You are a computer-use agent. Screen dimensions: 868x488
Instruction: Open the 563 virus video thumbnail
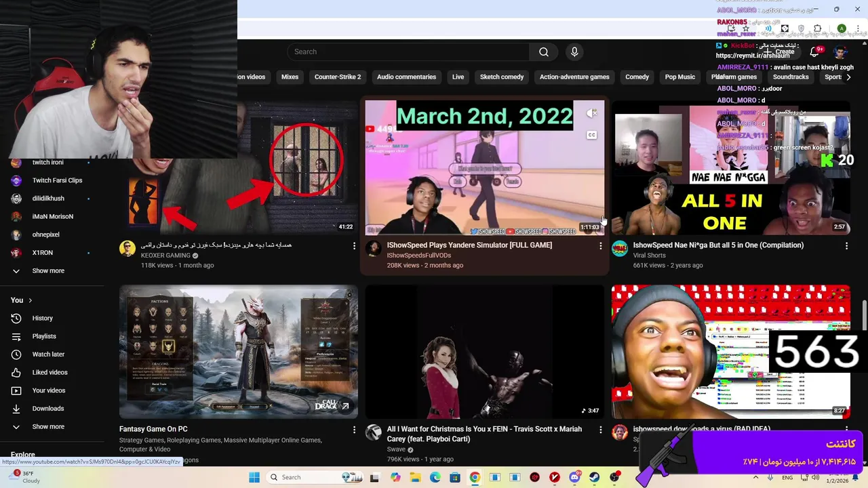(731, 352)
